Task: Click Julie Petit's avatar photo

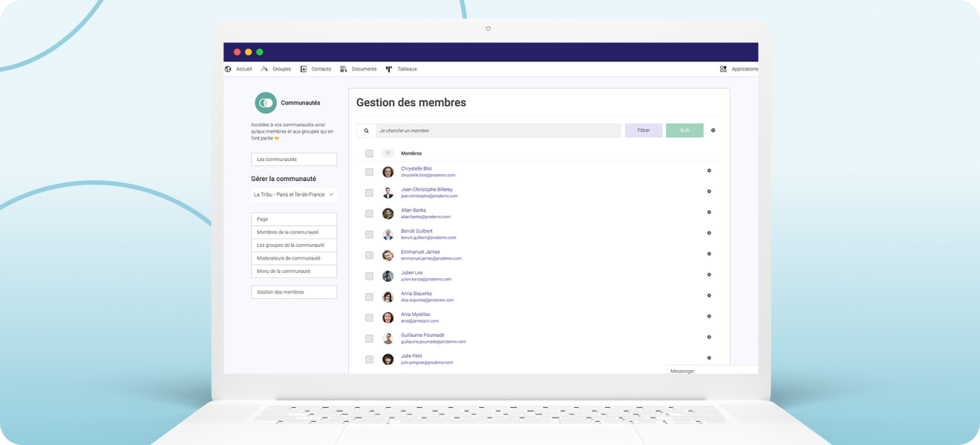Action: pyautogui.click(x=388, y=359)
